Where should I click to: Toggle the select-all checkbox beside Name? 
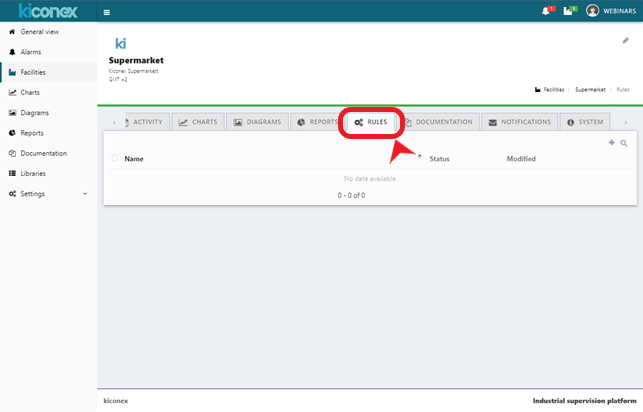pos(115,158)
